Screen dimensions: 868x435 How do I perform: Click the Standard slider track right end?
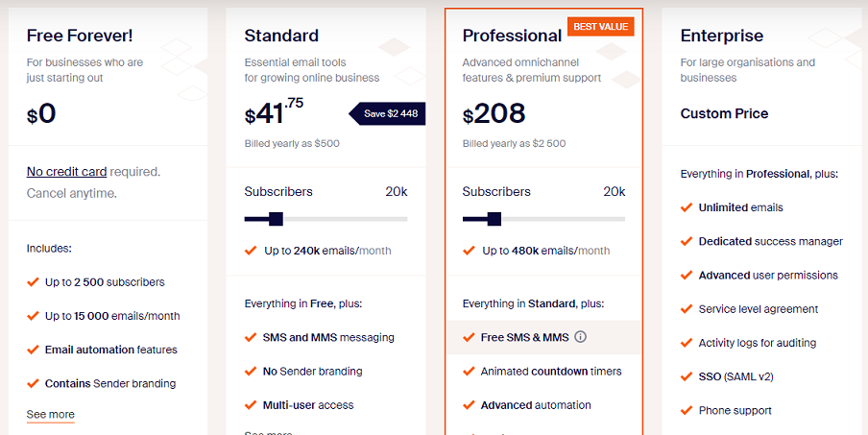(404, 219)
